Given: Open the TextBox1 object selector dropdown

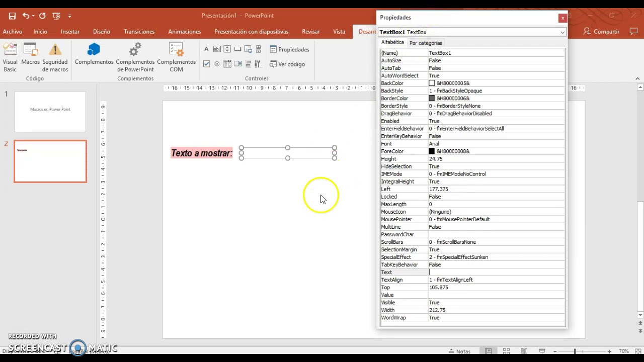Looking at the screenshot, I should pyautogui.click(x=562, y=32).
